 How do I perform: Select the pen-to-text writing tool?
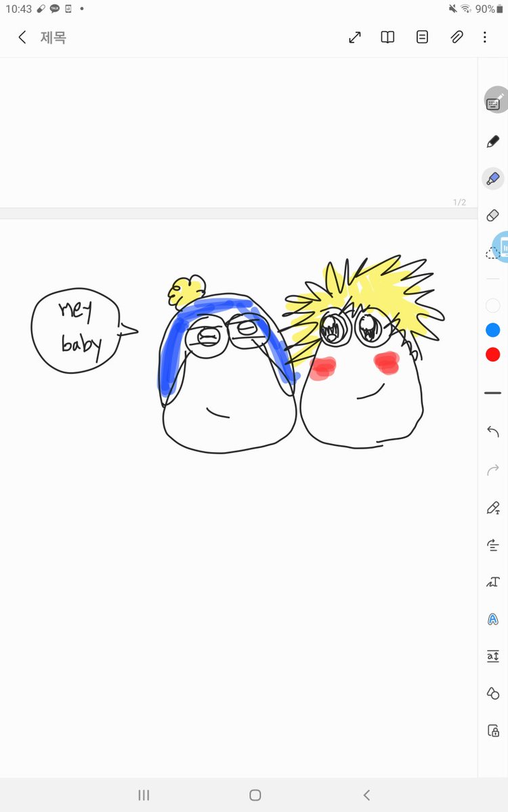(x=493, y=507)
